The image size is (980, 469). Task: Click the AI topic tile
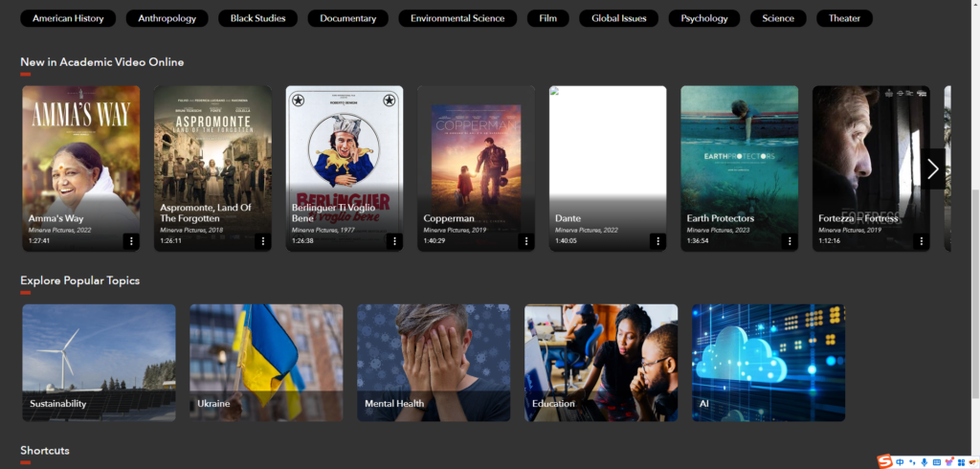(768, 363)
